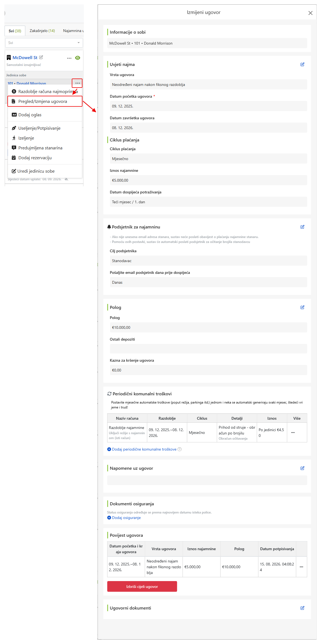Image resolution: width=321 pixels, height=644 pixels.
Task: Click the Vrsta ugovora field
Action: click(208, 85)
